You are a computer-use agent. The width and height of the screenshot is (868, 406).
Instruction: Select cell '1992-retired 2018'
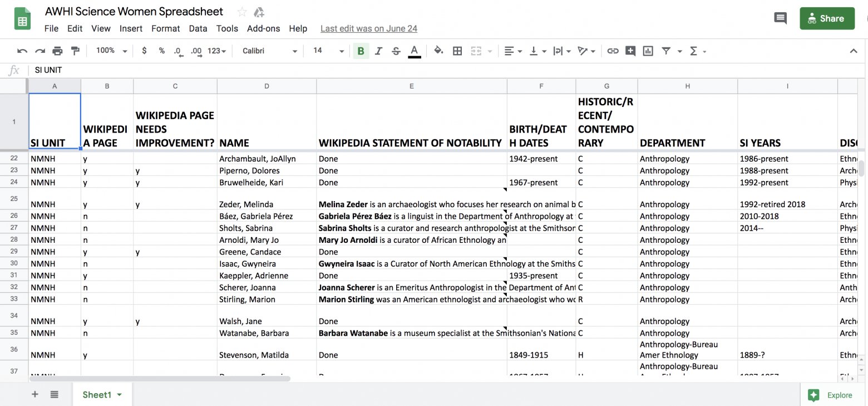point(787,199)
